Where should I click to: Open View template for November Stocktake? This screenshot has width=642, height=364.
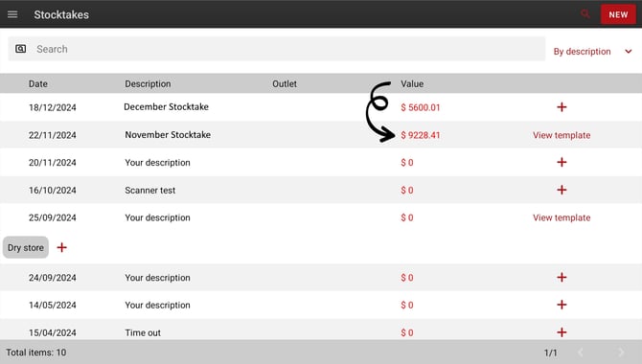pyautogui.click(x=562, y=135)
